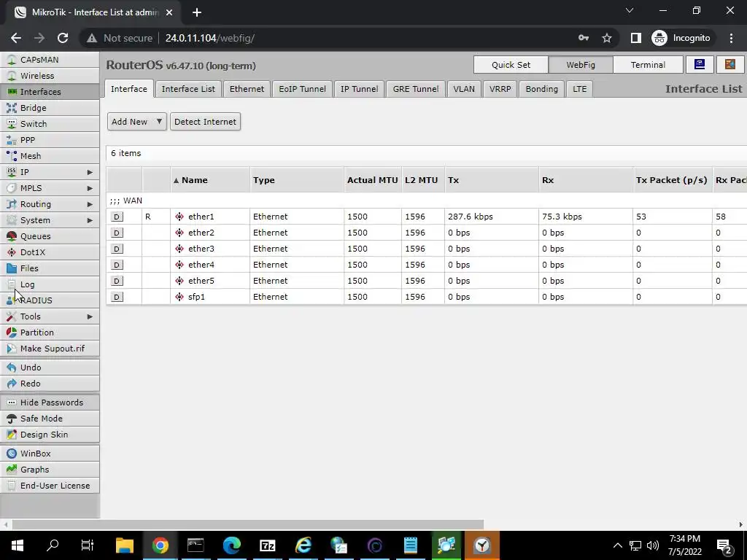Open the PPP sidebar icon

tap(12, 140)
